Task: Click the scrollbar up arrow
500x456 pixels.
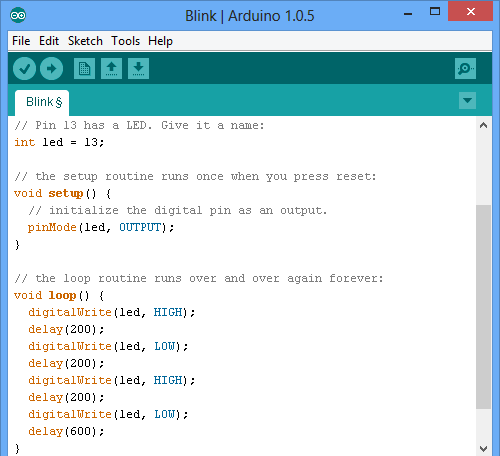Action: 483,126
